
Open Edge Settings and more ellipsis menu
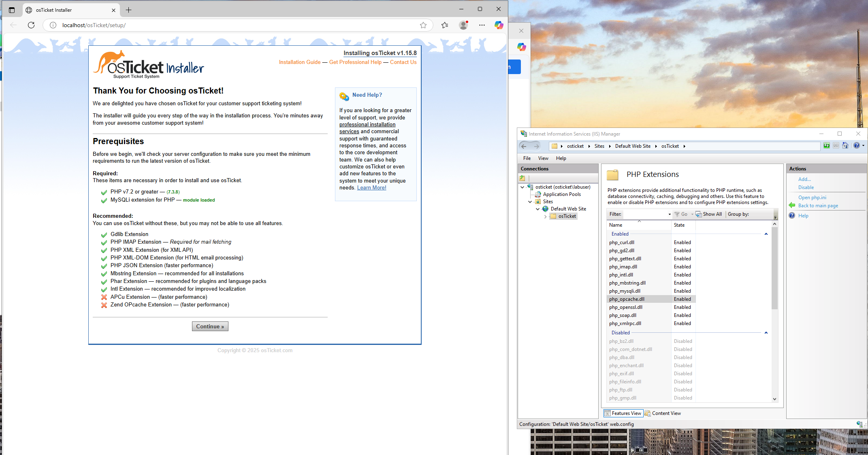(482, 25)
